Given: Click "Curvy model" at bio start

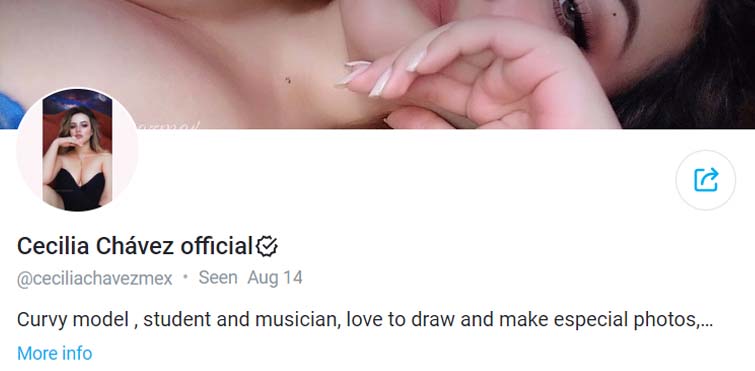Looking at the screenshot, I should point(72,320).
